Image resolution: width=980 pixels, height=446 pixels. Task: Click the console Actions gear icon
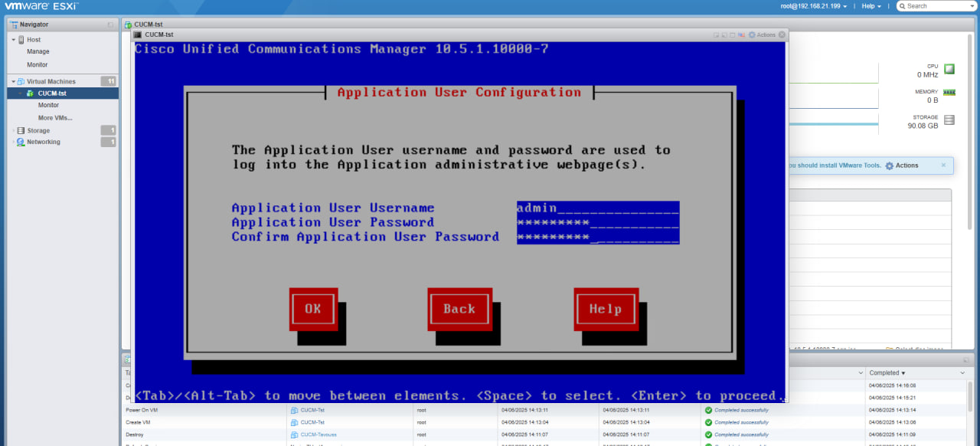pyautogui.click(x=752, y=34)
